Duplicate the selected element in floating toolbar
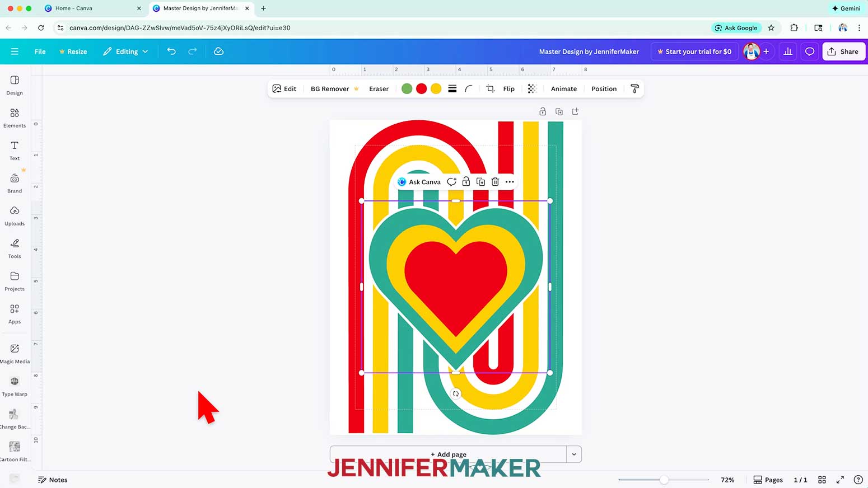 coord(480,182)
